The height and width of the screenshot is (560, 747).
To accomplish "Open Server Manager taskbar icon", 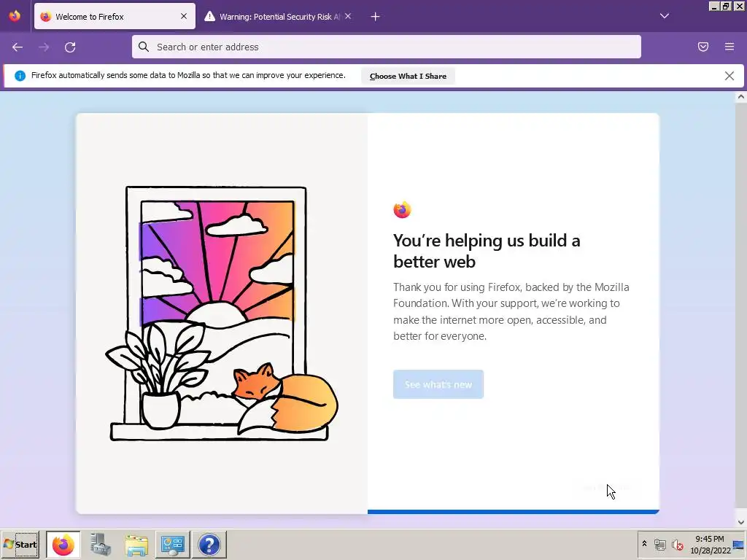I will (x=101, y=544).
